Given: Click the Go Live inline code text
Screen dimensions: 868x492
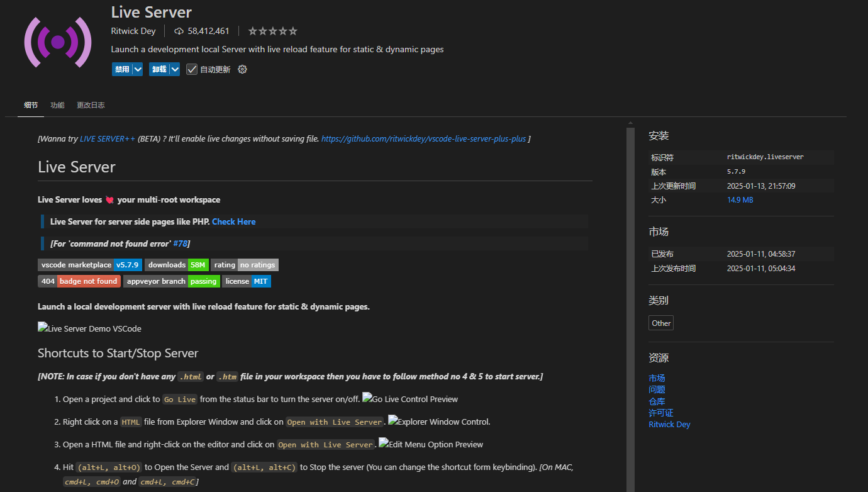Looking at the screenshot, I should click(x=180, y=400).
